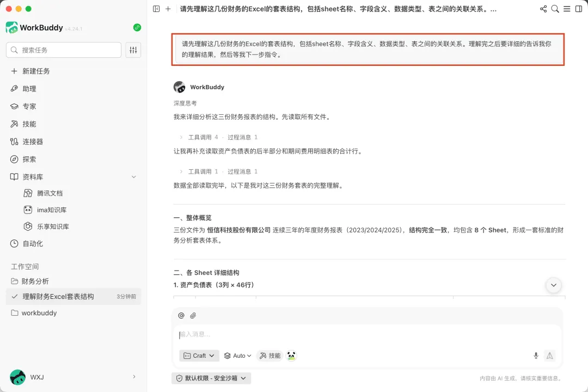Open 默认权限 - 安全沙箱 dropdown
The image size is (588, 392).
211,378
